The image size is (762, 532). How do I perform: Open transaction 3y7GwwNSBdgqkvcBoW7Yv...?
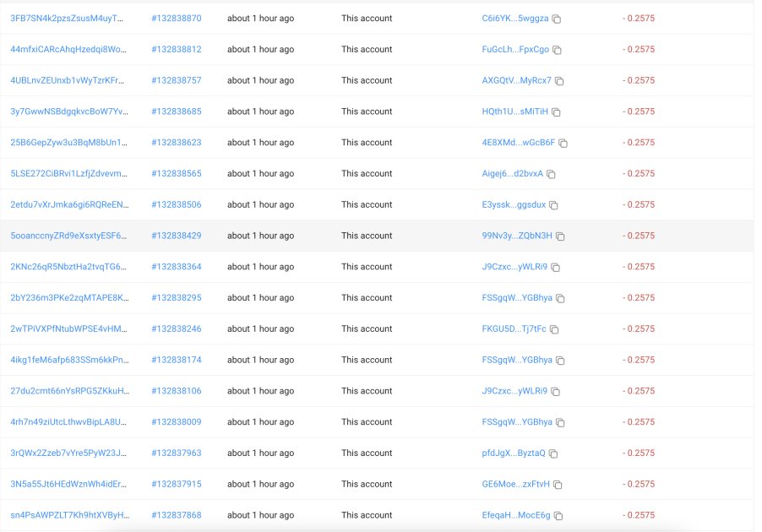[69, 111]
